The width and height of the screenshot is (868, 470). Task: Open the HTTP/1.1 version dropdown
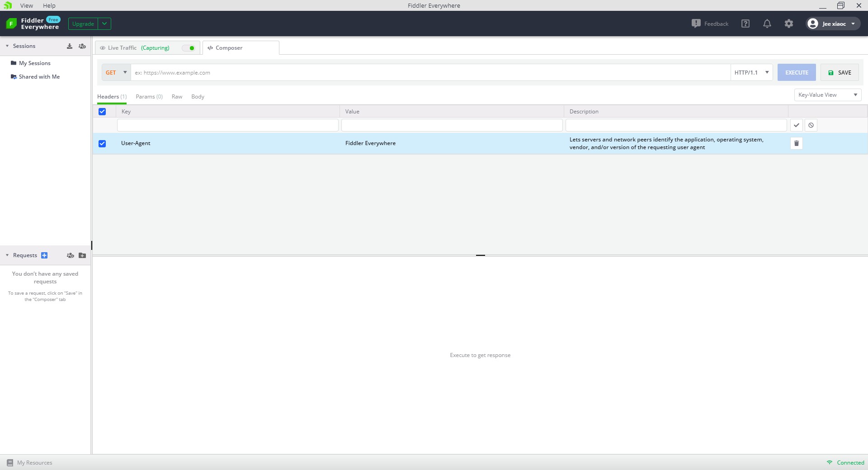751,72
